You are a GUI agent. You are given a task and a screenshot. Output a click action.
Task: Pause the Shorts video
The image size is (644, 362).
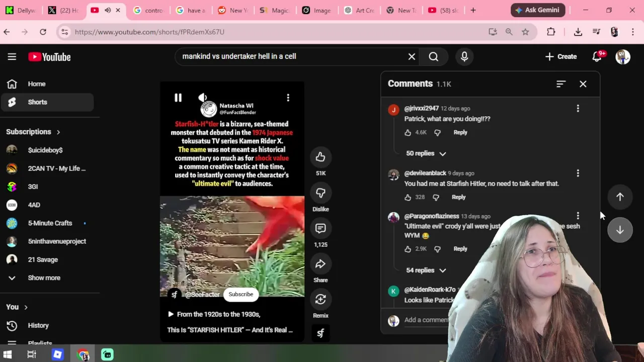point(178,98)
